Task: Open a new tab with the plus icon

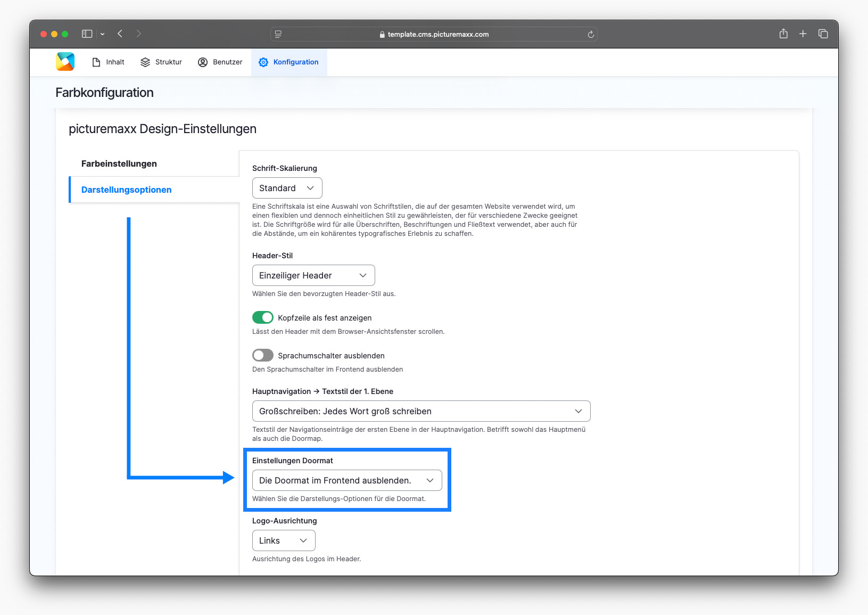Action: pos(803,34)
